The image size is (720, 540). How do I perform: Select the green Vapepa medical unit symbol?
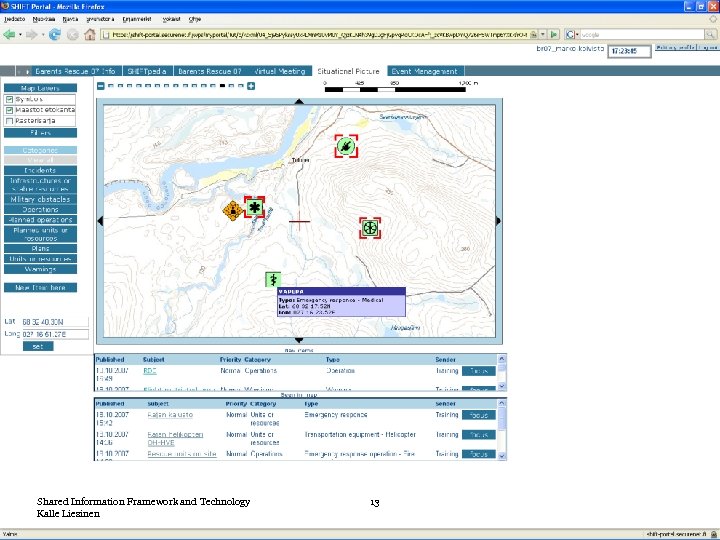[273, 279]
